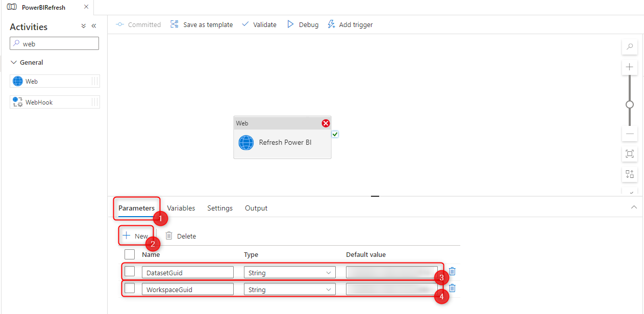Collapse the bottom configuration panel
Screen dimensions: 644x314
(x=634, y=207)
